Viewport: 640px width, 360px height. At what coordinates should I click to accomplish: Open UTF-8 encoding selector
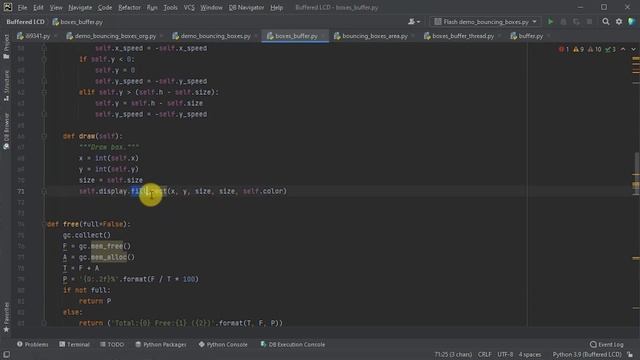[x=505, y=354]
